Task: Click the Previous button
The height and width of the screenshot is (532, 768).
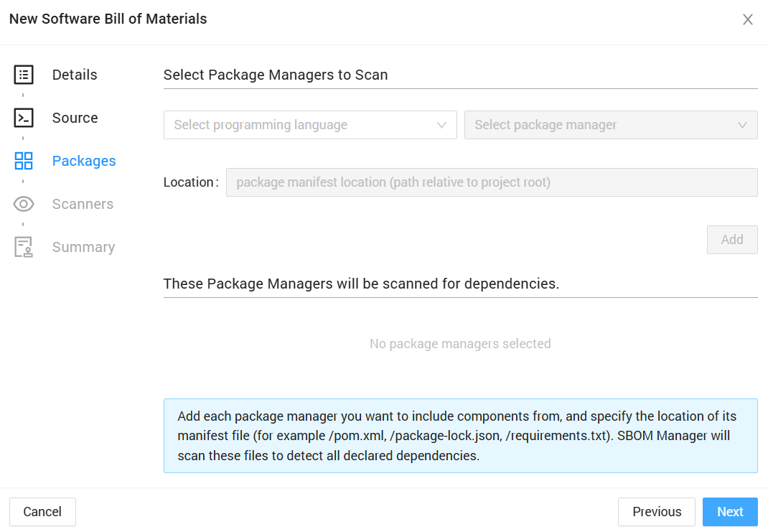Action: click(x=656, y=511)
